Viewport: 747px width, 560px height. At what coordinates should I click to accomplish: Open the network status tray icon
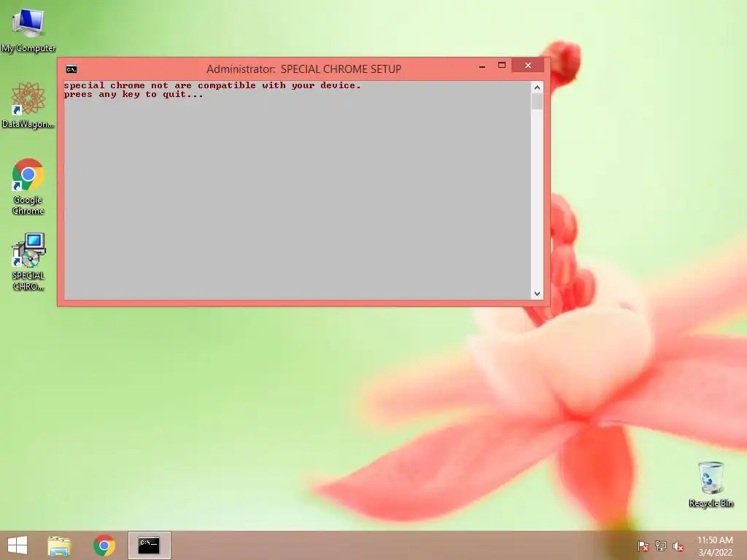point(661,546)
